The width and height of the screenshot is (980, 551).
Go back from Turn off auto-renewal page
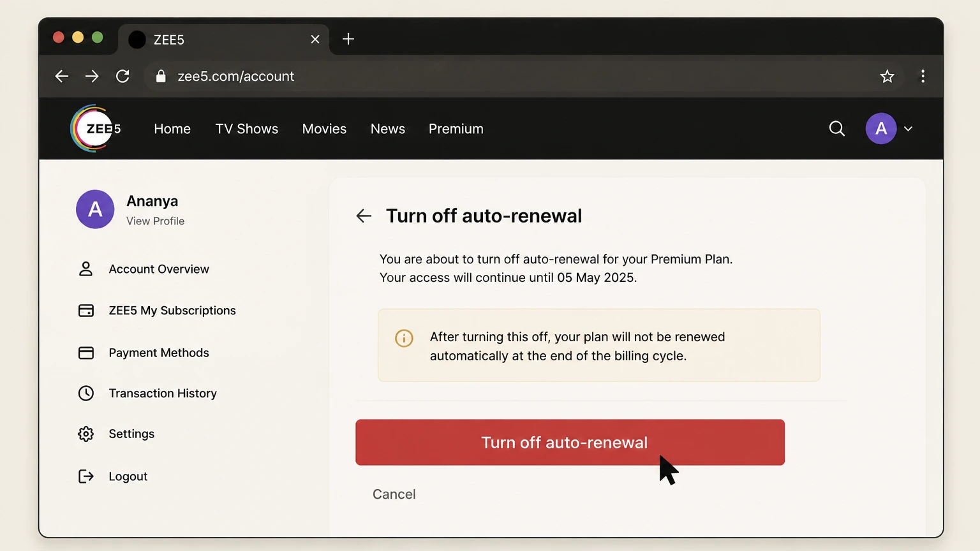point(364,216)
